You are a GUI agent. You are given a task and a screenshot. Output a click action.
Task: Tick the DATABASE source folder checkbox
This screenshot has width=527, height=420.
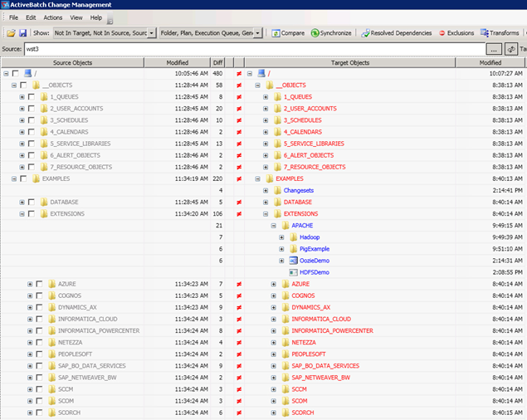point(32,202)
